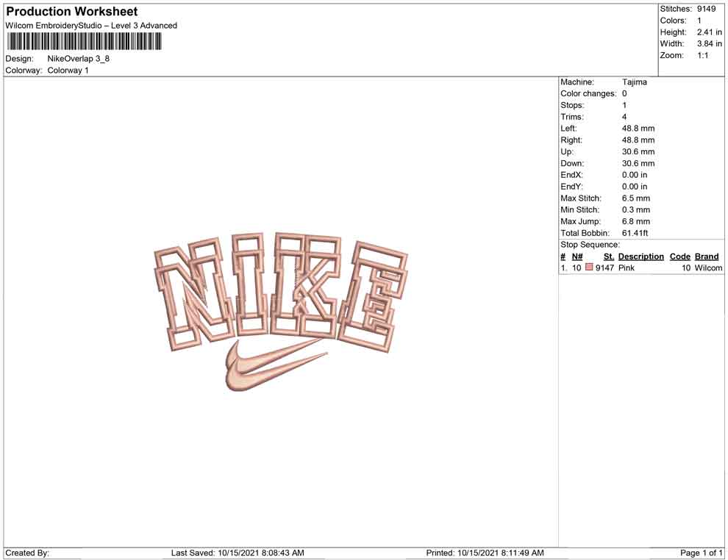Click the Code column header
728x560 pixels.
pos(680,256)
